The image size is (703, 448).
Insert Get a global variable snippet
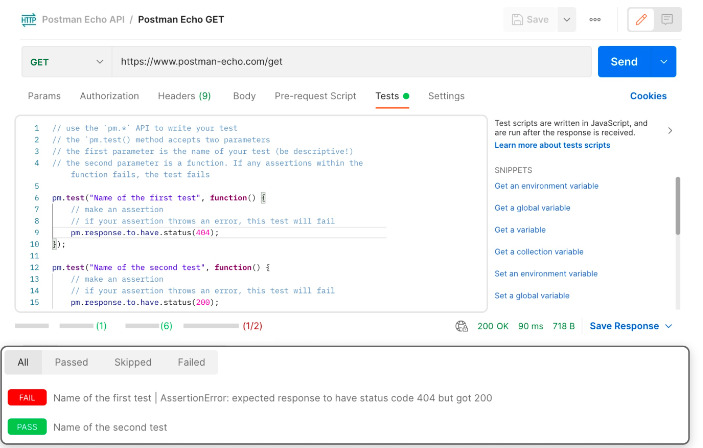pos(532,208)
